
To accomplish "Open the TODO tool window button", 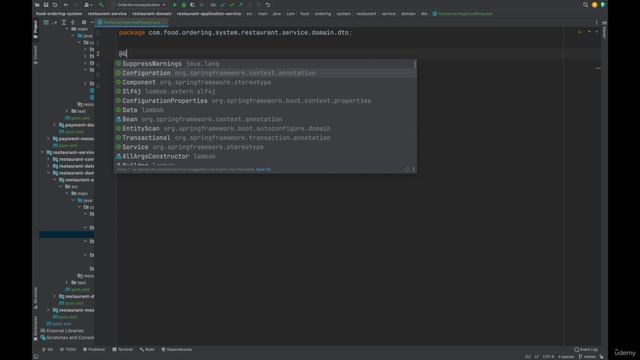I will [68, 349].
